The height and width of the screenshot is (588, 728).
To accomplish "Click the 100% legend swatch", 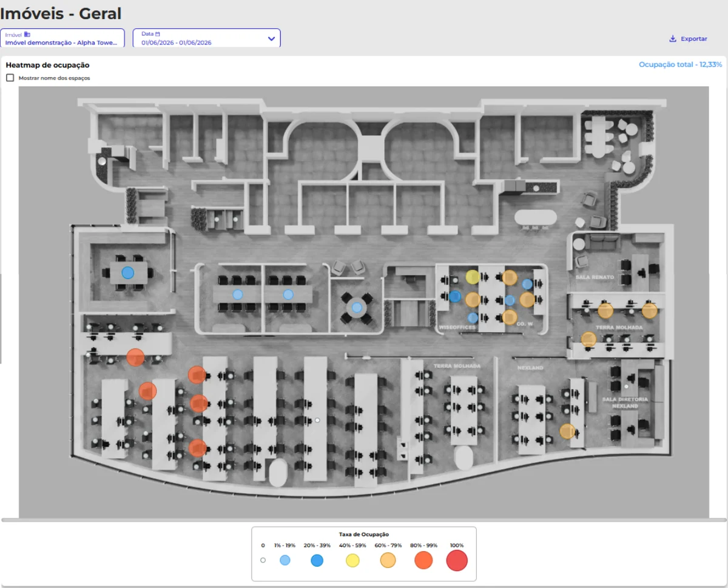I will tap(457, 561).
